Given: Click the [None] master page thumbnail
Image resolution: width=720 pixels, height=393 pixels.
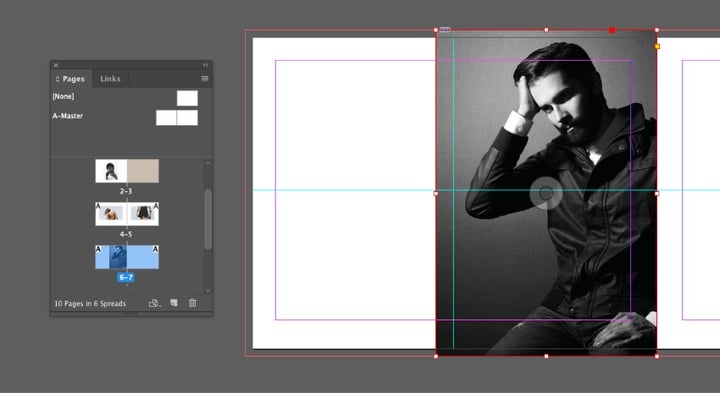Looking at the screenshot, I should click(x=187, y=98).
